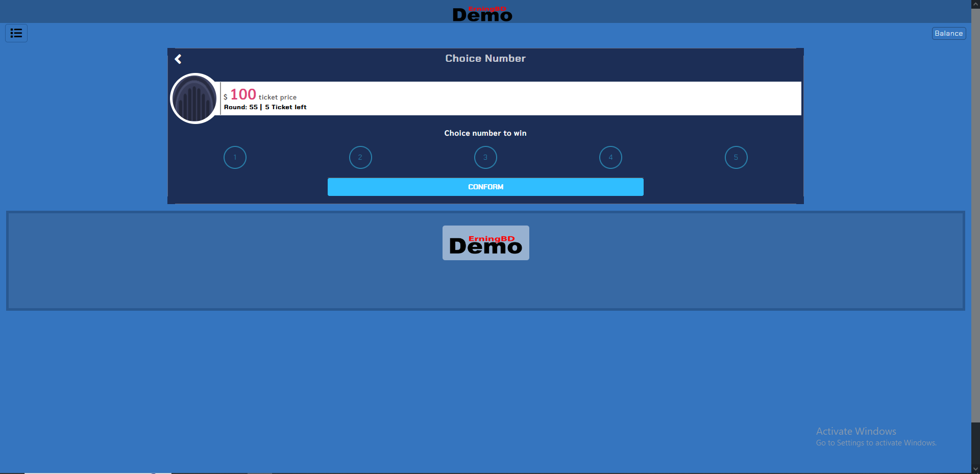The height and width of the screenshot is (474, 980).
Task: Click the scrollbar up arrow
Action: click(x=975, y=4)
